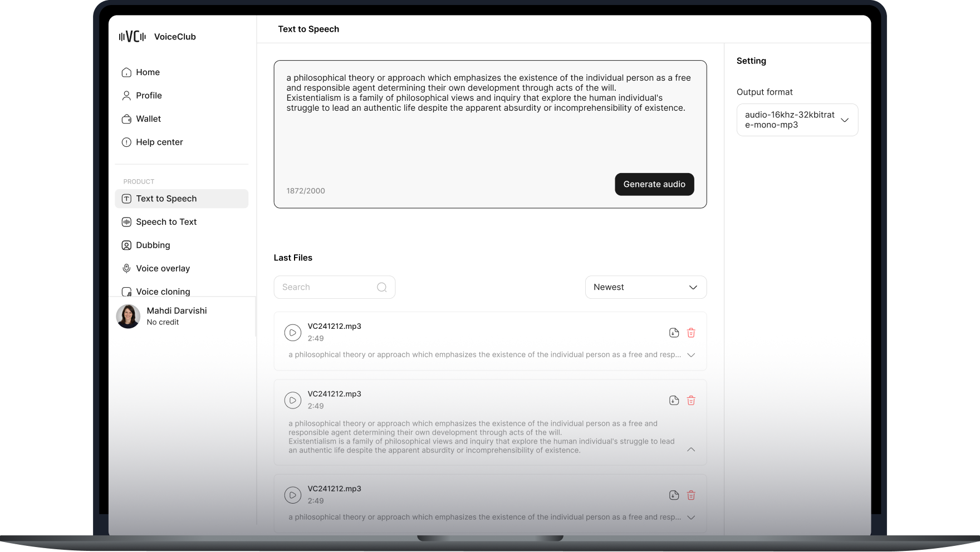The height and width of the screenshot is (552, 980).
Task: Play the third VC241212.mp3 file
Action: (292, 495)
